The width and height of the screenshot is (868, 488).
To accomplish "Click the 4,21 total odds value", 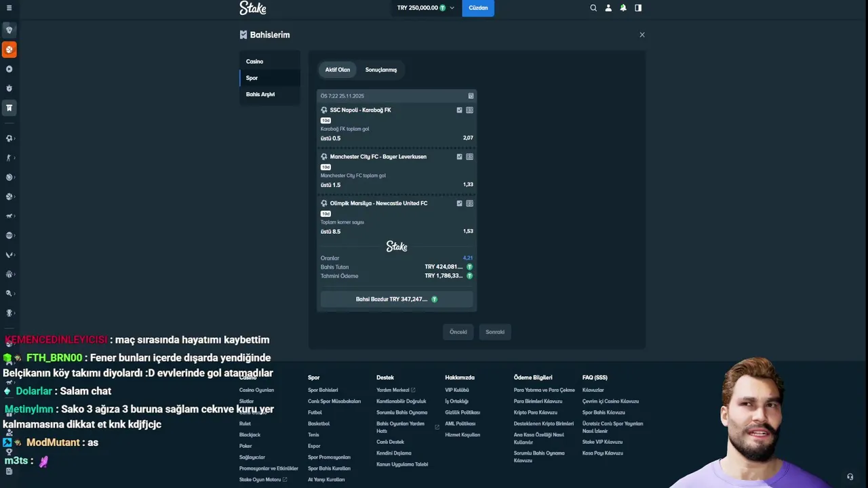I will click(x=468, y=258).
